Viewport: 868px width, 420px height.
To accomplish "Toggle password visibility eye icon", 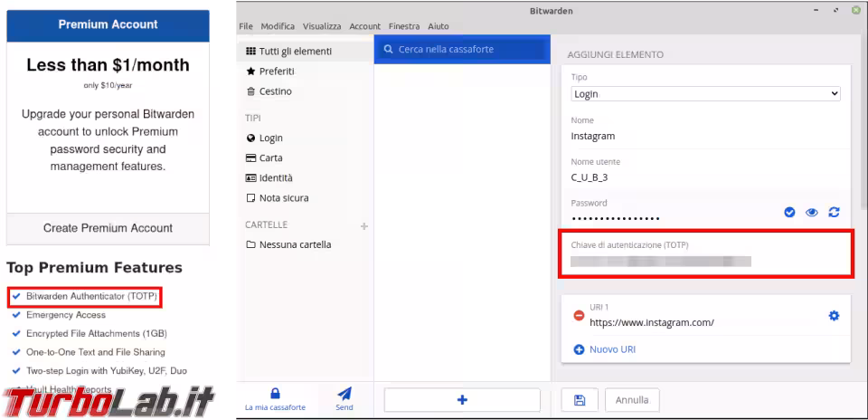I will (x=811, y=212).
